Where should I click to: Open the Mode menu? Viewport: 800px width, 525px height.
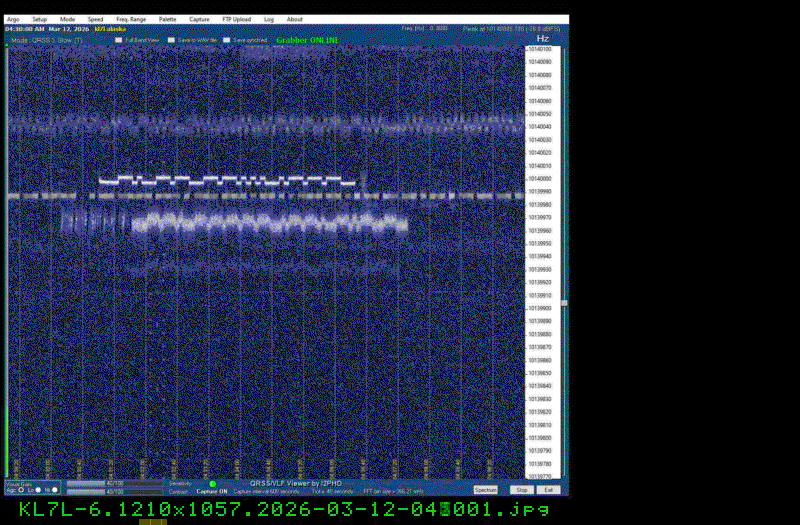67,19
